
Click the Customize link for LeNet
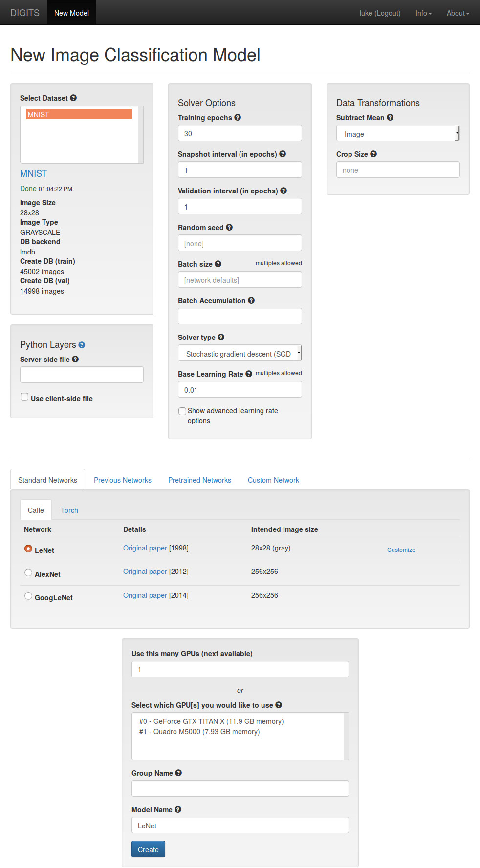(401, 550)
